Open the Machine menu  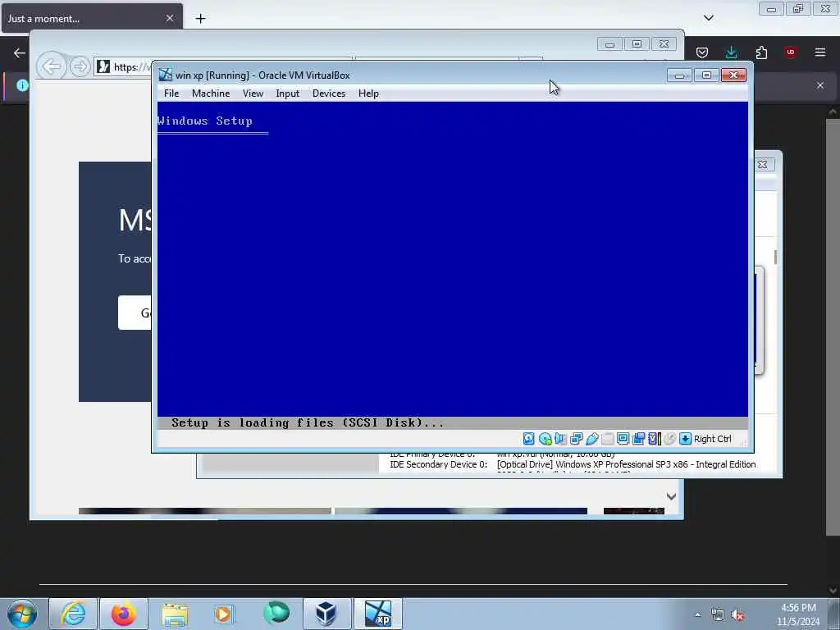tap(211, 94)
